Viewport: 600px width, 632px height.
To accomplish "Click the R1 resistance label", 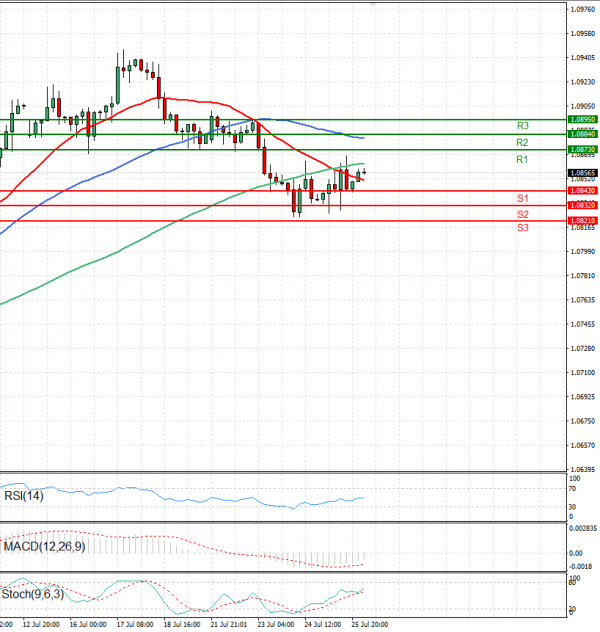I will [x=522, y=160].
